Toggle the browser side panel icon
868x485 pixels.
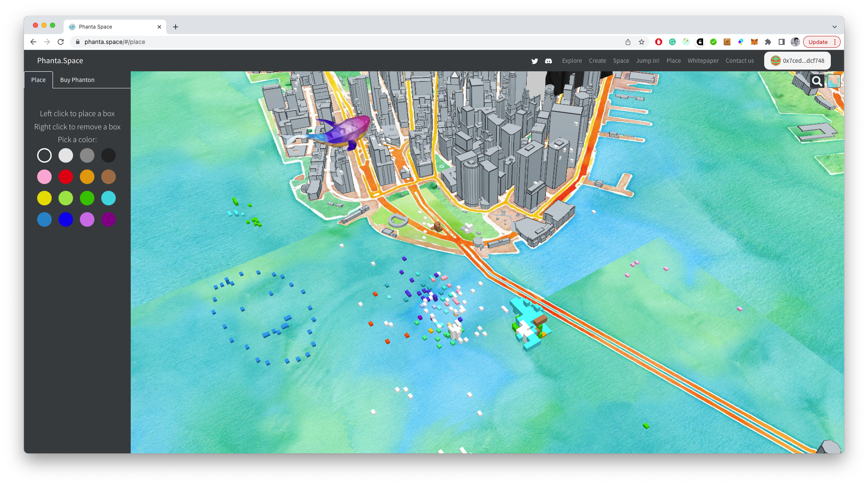coord(782,42)
